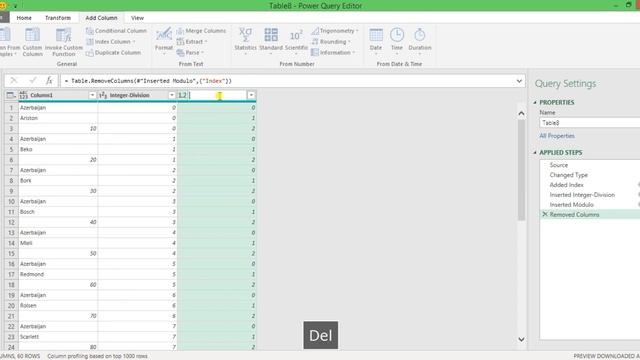Open the Column1 filter dropdown
Viewport: 640px width, 360px height.
(92, 95)
